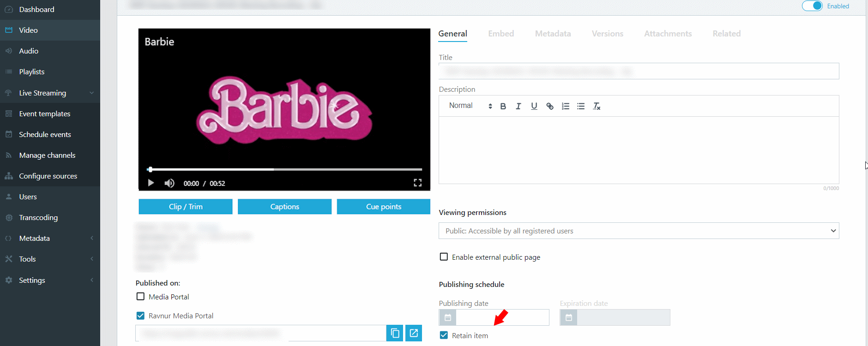Switch to the Attachments tab
868x346 pixels.
(668, 34)
